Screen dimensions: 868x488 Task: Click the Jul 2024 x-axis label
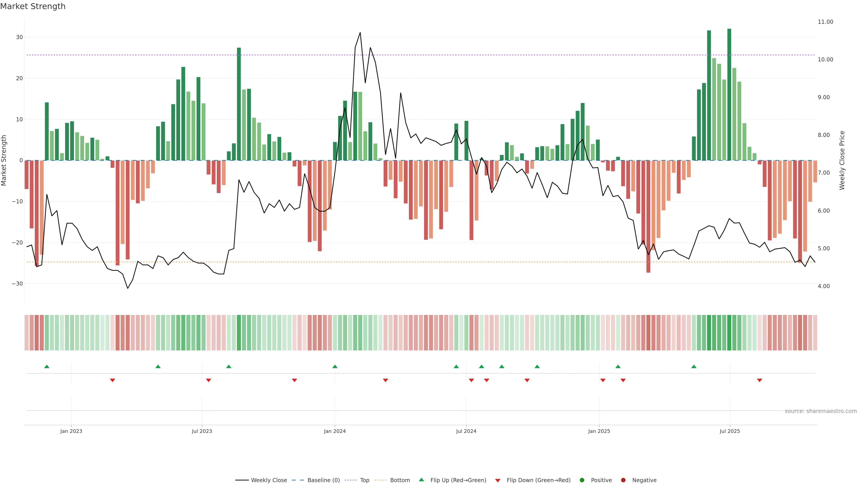click(466, 431)
